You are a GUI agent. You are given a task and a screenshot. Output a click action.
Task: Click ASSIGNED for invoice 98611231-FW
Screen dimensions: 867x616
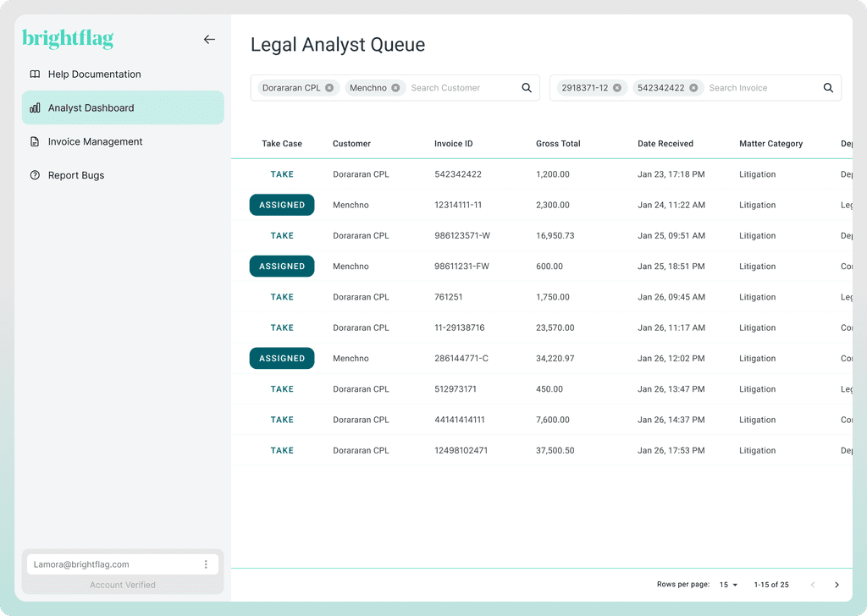point(282,267)
